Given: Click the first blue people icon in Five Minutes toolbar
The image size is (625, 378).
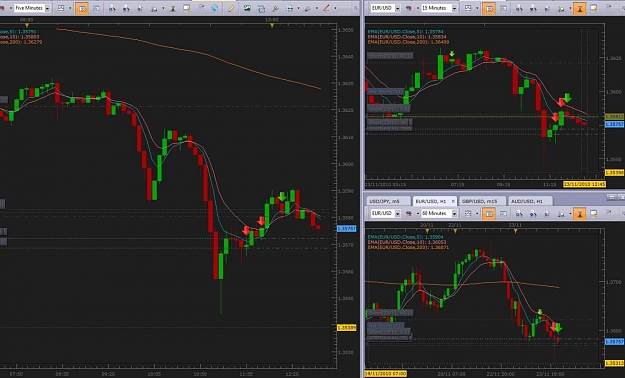Looking at the screenshot, I should click(x=112, y=8).
